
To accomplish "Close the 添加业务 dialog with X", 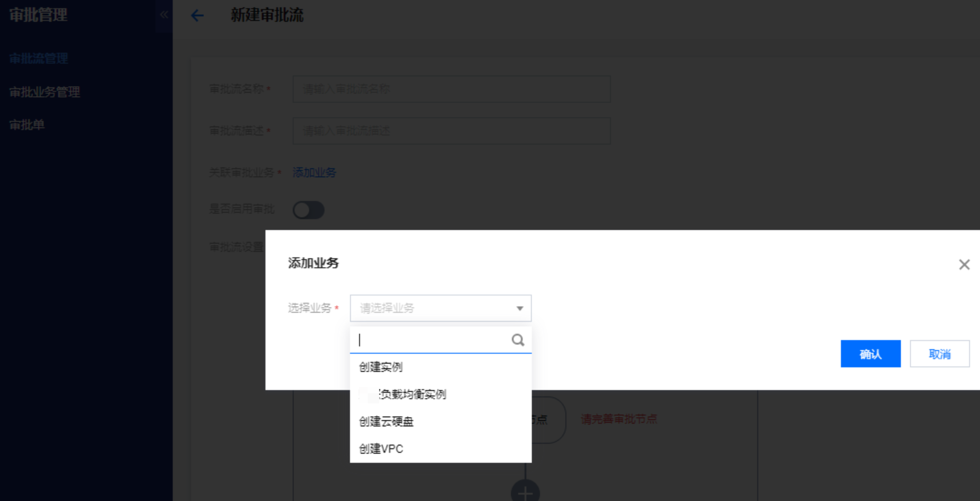I will point(964,265).
